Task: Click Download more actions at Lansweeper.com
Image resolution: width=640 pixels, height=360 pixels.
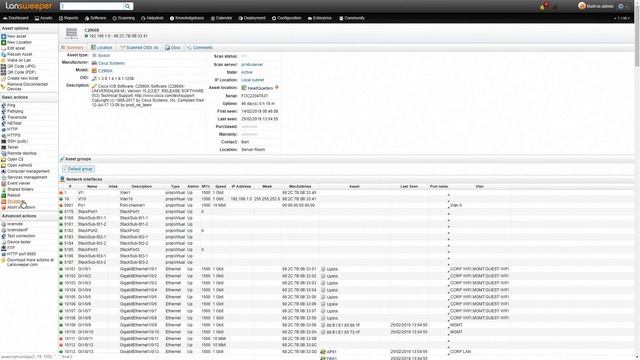Action: 30,262
